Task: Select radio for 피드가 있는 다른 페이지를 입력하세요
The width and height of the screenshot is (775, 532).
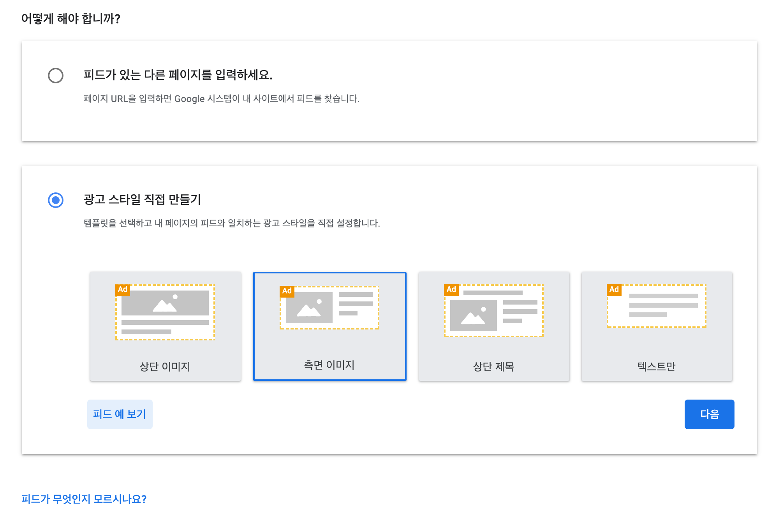Action: [56, 76]
